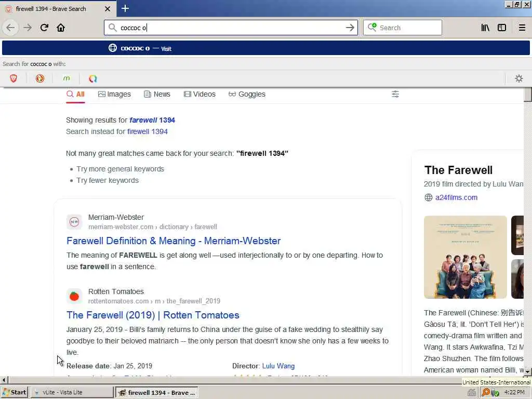Switch to the Goggles tab

(247, 95)
